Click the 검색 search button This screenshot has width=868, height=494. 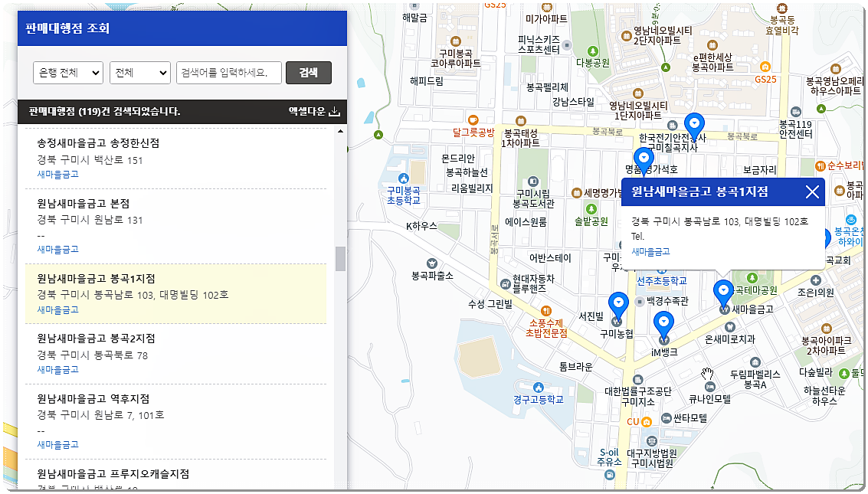pyautogui.click(x=308, y=73)
